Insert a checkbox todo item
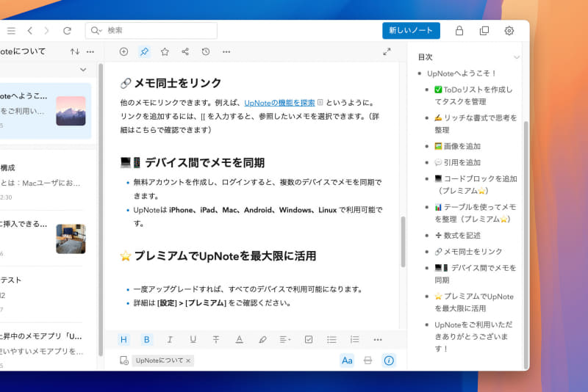The image size is (588, 392). [x=309, y=340]
